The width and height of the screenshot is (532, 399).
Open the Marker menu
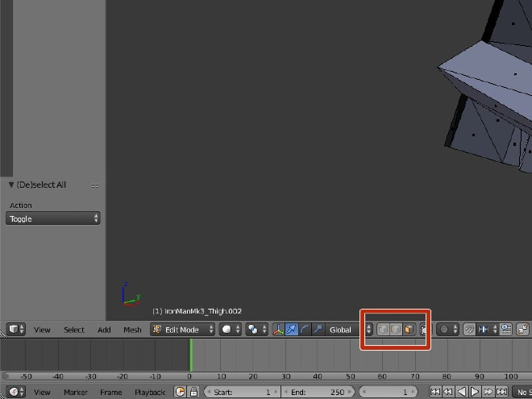76,393
